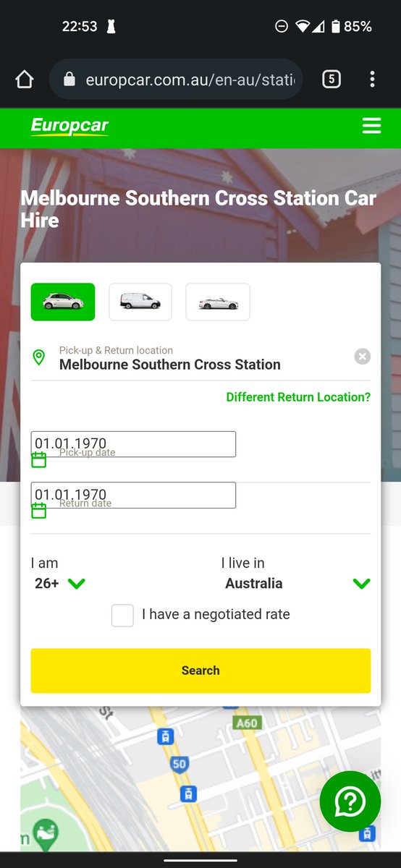Click the yellow Search button
The image size is (401, 868).
click(x=200, y=671)
